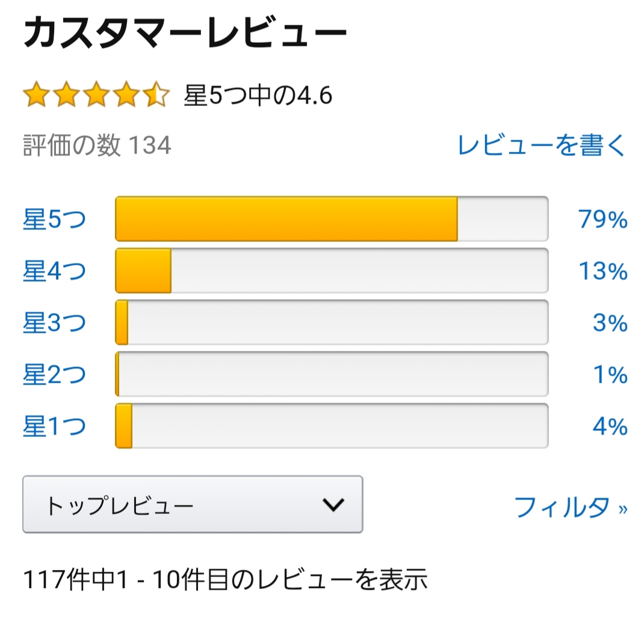Click the 13% percentage link
The width and height of the screenshot is (644, 644).
coord(603,271)
